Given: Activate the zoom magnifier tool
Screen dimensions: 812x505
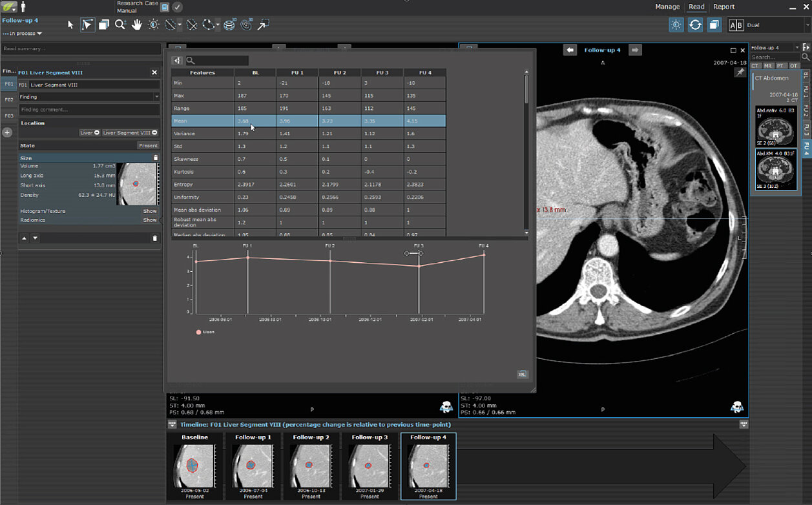Looking at the screenshot, I should tap(120, 25).
